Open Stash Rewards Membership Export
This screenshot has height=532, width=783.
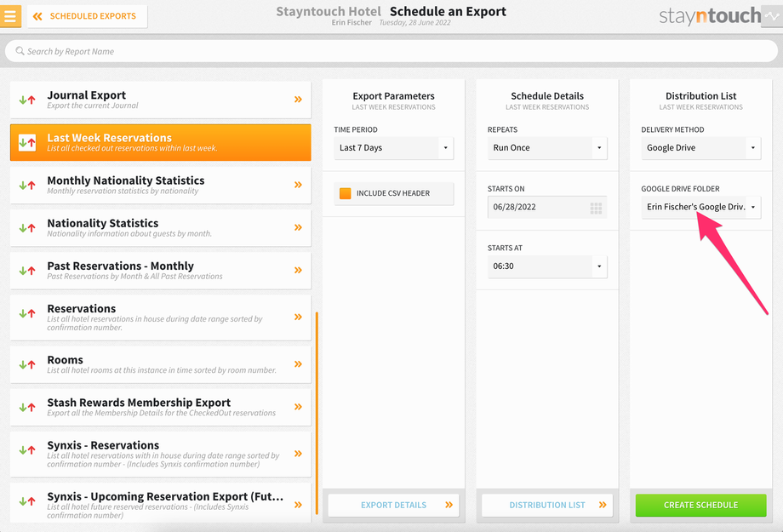(160, 407)
